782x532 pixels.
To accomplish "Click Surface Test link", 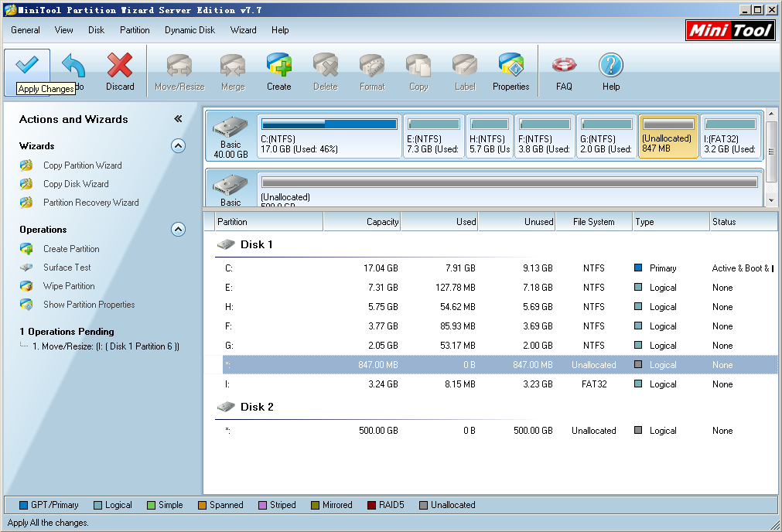I will point(67,268).
